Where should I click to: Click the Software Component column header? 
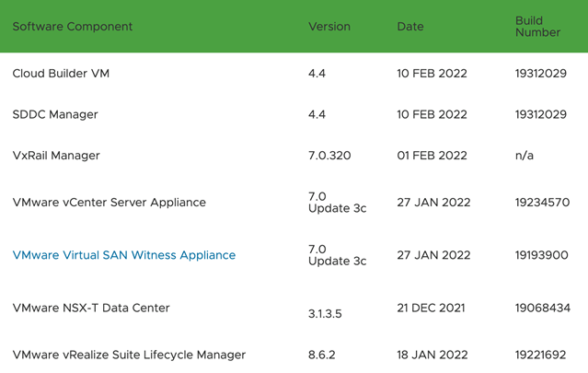(73, 27)
